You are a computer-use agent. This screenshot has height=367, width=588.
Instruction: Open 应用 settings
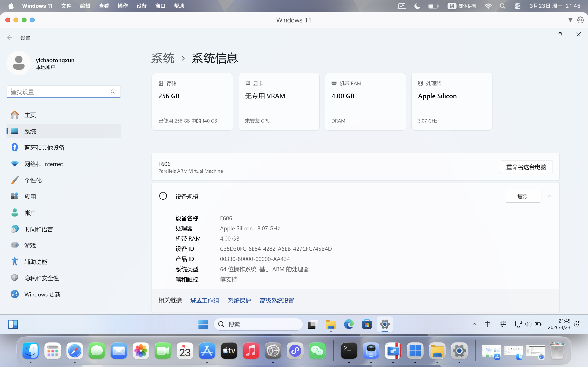point(30,196)
